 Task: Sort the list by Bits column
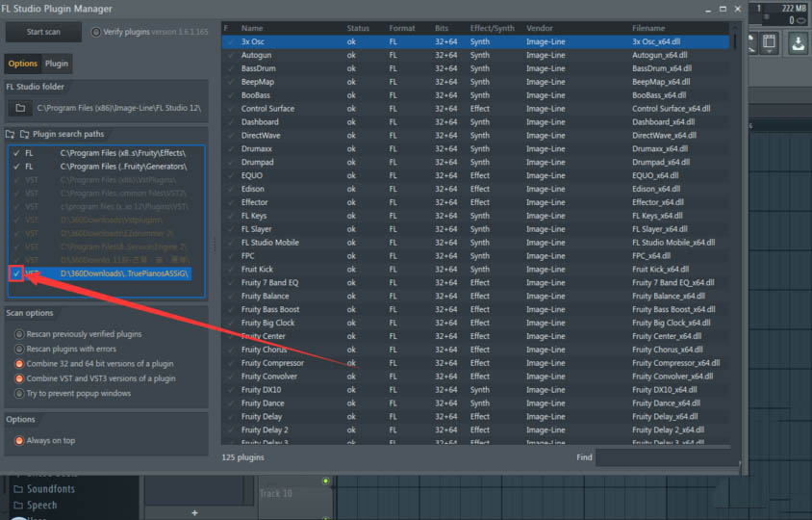pos(442,29)
